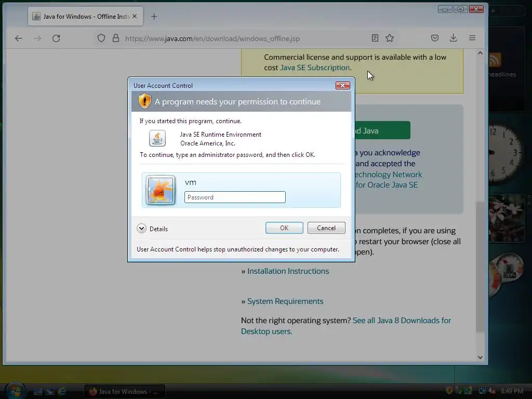The image size is (532, 399).
Task: Minimize the Firefox window
Action: tap(445, 9)
